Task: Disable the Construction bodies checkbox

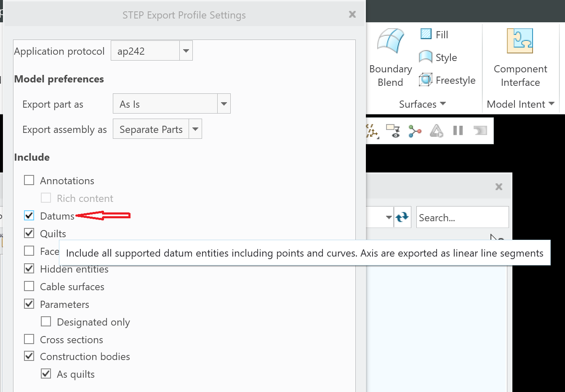Action: [x=29, y=356]
